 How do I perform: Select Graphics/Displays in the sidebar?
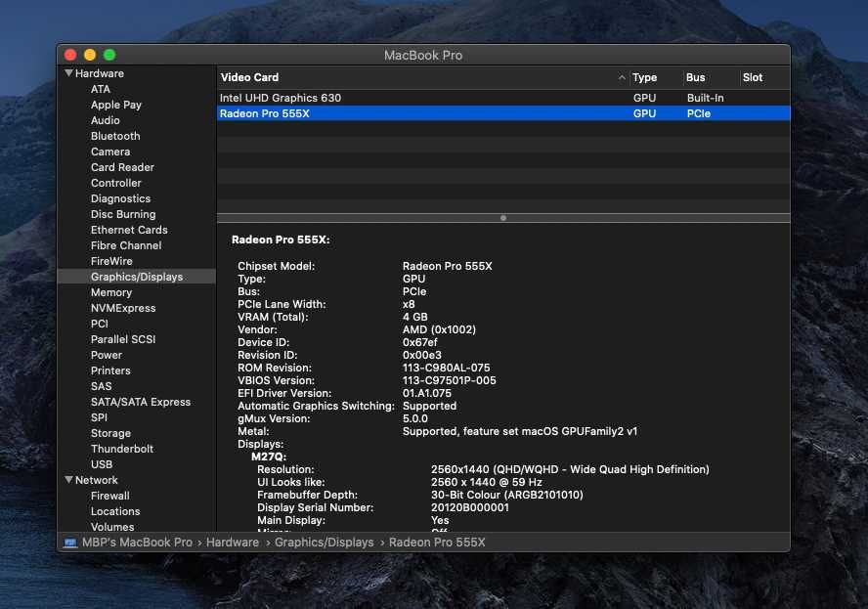point(137,277)
